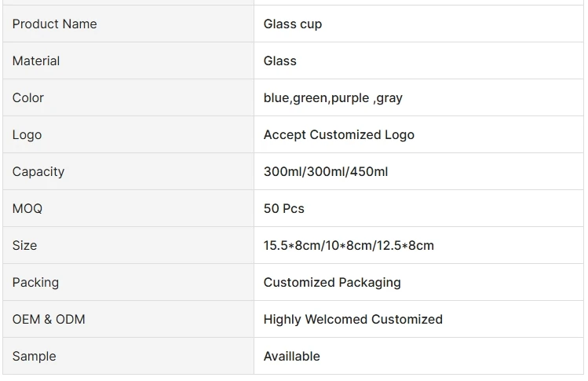Click the blue,green,purple ,gray color value
This screenshot has height=381, width=588.
click(x=333, y=98)
